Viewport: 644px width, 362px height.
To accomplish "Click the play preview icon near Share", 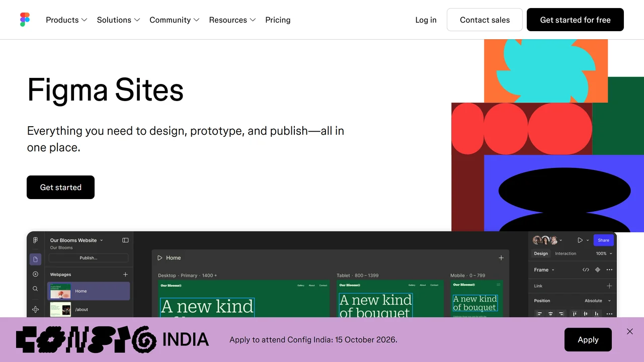I will (580, 240).
